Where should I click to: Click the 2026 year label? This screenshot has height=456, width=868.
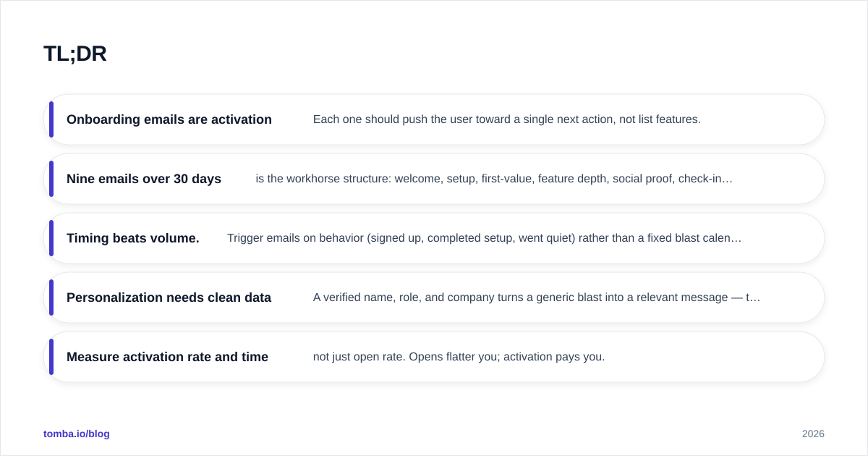click(813, 434)
